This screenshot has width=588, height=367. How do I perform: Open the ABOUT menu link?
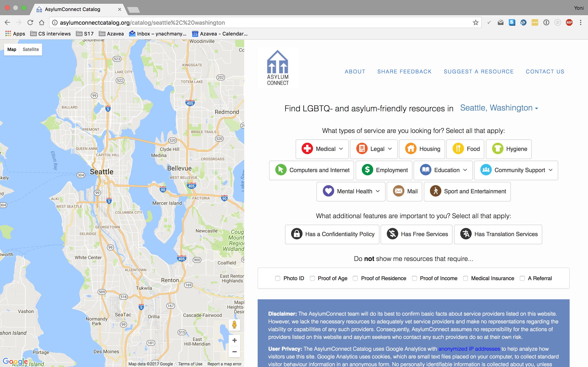(x=355, y=72)
